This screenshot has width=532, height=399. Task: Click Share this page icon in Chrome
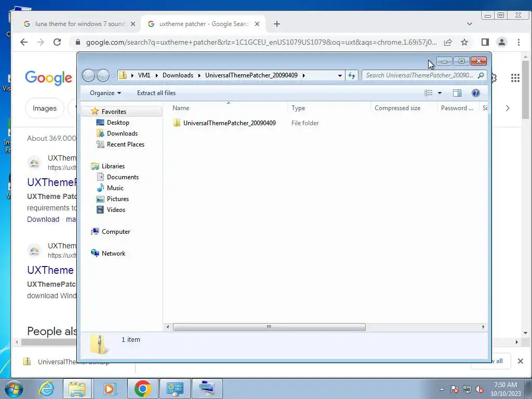pos(448,42)
